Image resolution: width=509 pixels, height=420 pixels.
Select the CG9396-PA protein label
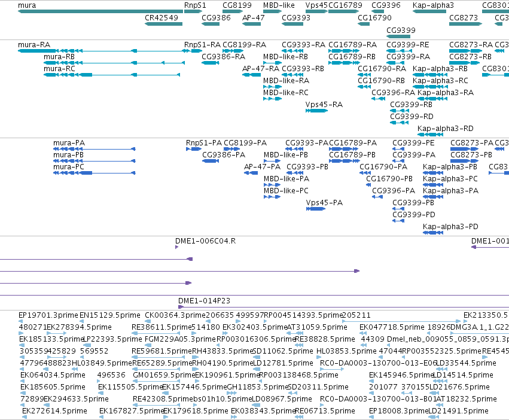[394, 191]
